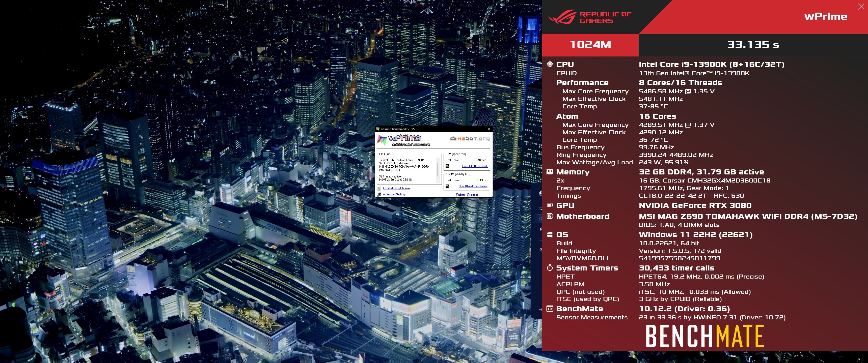Click the Motherboard icon in BenchMate panel
868x363 pixels.
tap(550, 216)
